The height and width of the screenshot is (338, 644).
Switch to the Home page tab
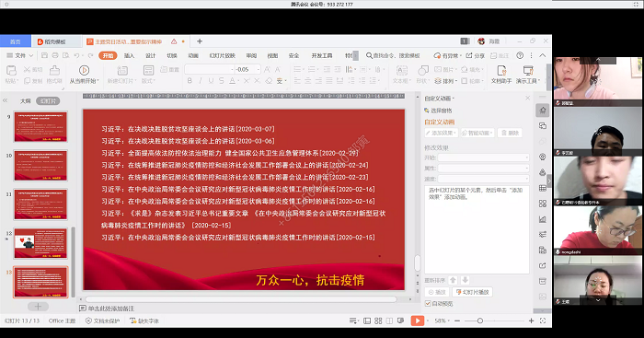pyautogui.click(x=16, y=41)
